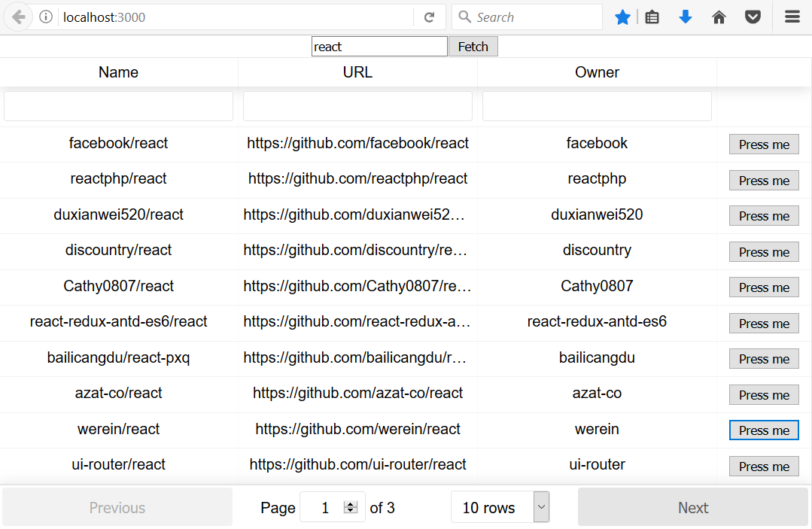The width and height of the screenshot is (812, 529).
Task: Click Press me in the react-redux-antd-es6 row
Action: (764, 324)
